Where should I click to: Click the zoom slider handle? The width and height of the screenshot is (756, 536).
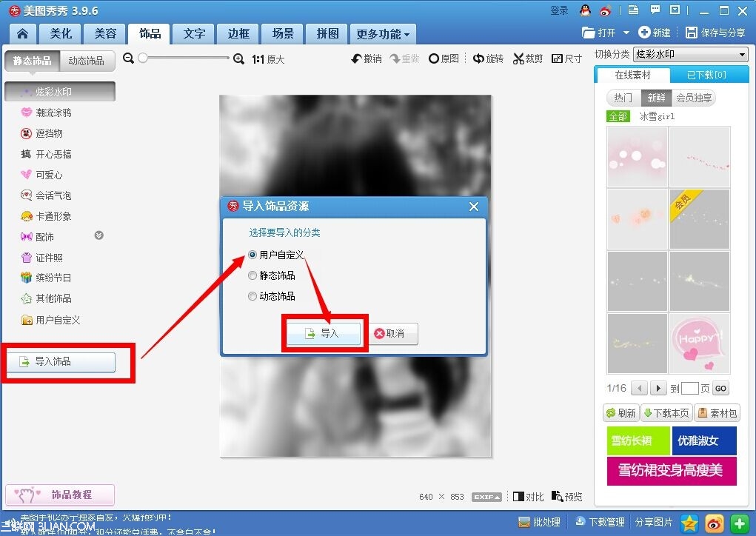pos(143,58)
